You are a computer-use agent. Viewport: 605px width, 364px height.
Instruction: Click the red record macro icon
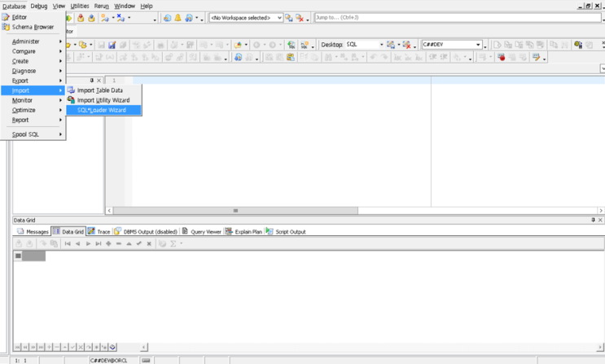click(502, 58)
